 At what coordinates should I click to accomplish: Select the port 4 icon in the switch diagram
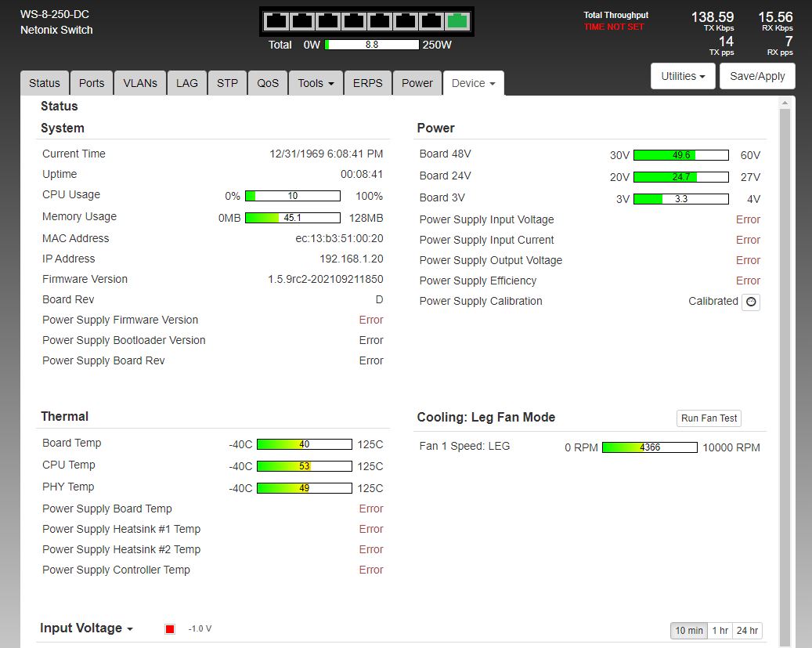(x=354, y=21)
